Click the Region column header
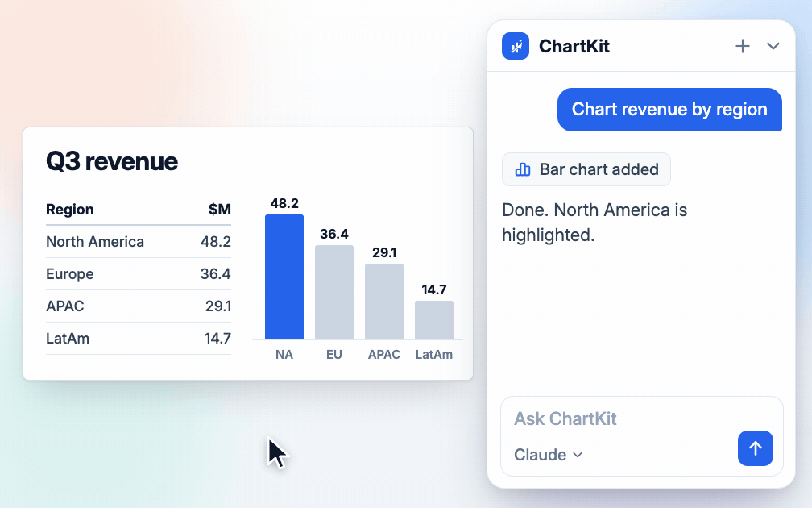 coord(70,210)
